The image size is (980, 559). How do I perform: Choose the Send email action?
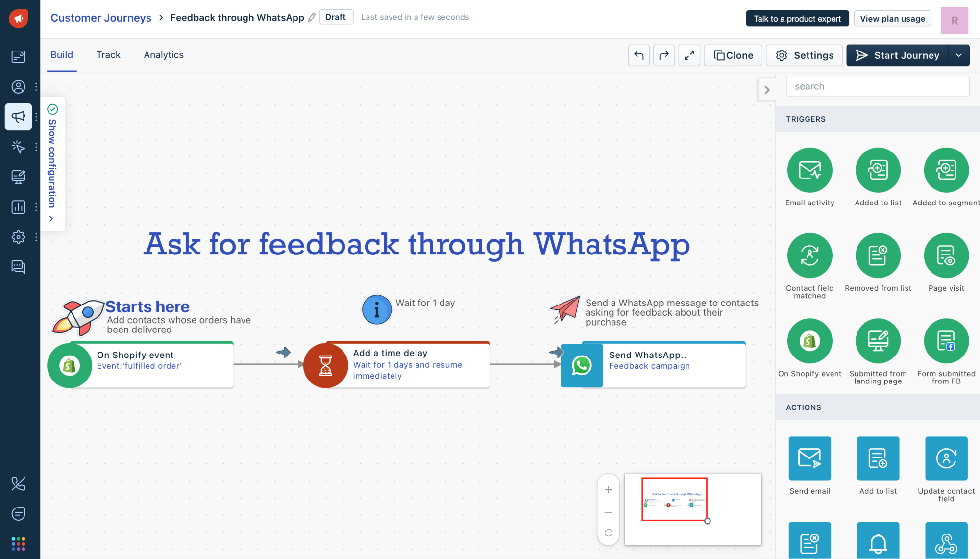coord(809,458)
